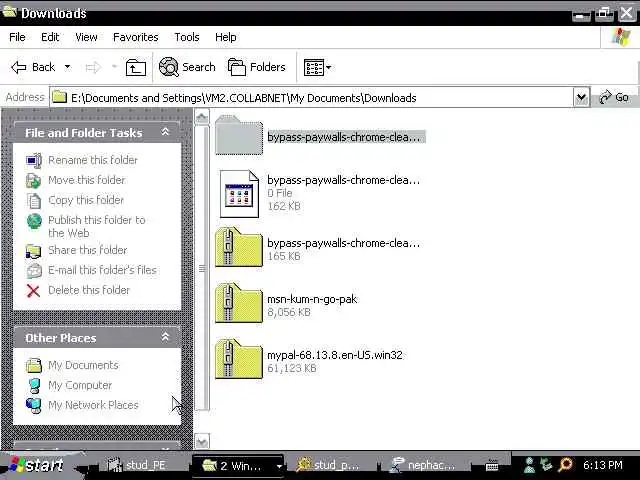The width and height of the screenshot is (640, 480).
Task: Click the E-mail files envelope icon
Action: [x=34, y=271]
